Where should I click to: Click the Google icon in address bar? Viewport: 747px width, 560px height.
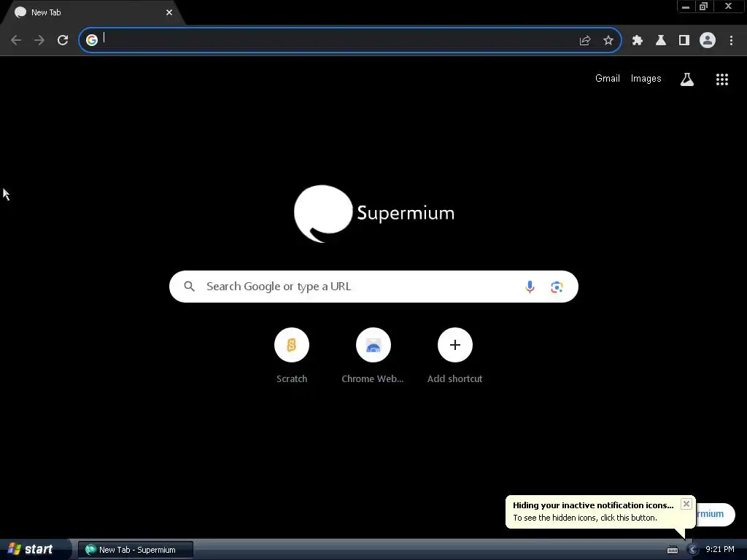pyautogui.click(x=92, y=40)
